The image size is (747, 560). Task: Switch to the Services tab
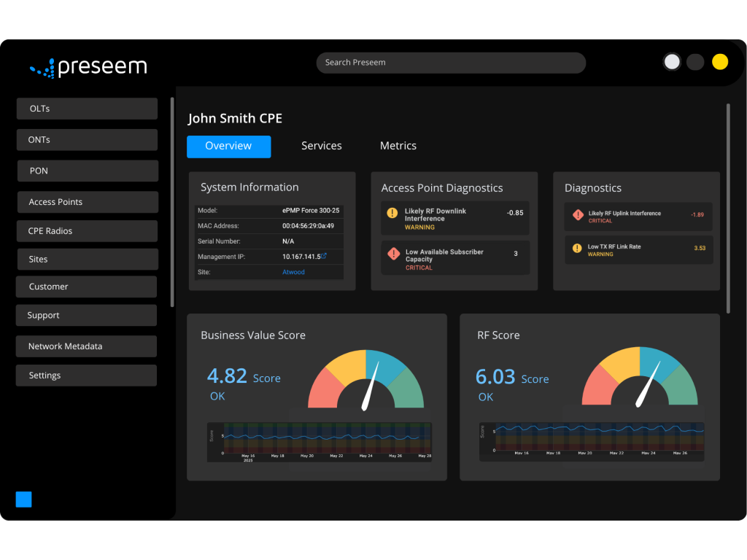pyautogui.click(x=321, y=146)
